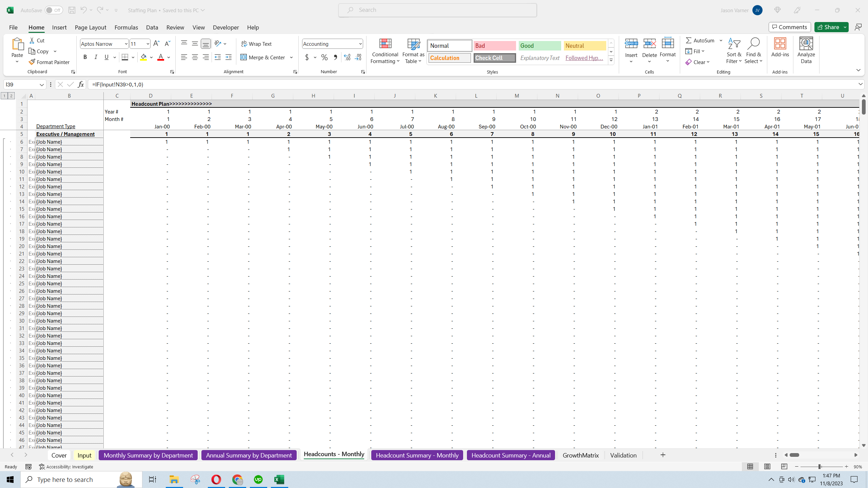Decrease indent of cell contents
This screenshot has height=488, width=868.
click(x=218, y=57)
